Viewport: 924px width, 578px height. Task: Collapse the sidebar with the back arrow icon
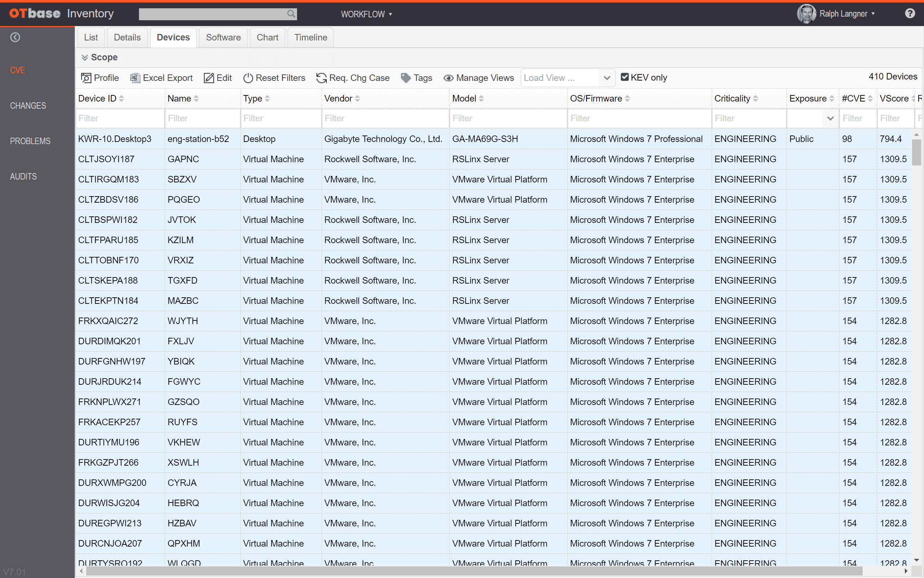point(15,37)
